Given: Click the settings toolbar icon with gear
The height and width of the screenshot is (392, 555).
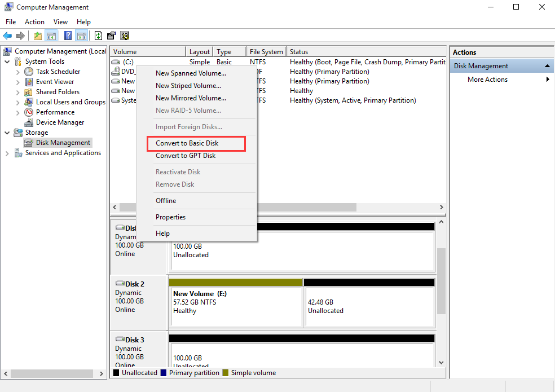Looking at the screenshot, I should pos(125,36).
